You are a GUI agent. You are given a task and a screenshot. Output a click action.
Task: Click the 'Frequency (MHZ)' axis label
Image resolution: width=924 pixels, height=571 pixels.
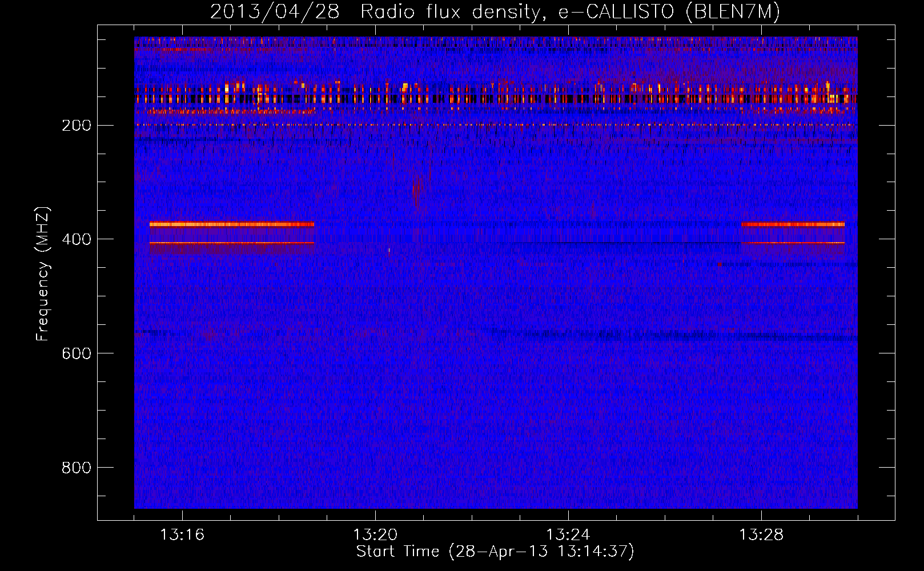click(43, 274)
